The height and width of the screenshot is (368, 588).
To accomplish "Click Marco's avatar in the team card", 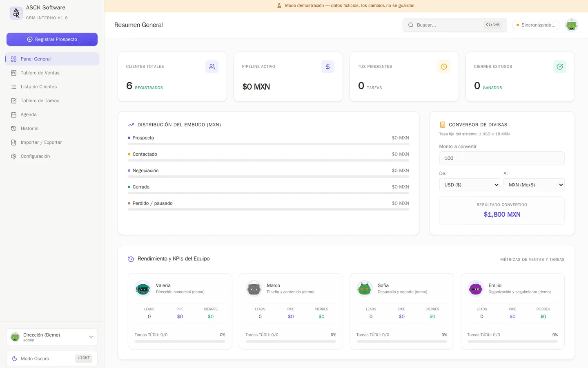I will click(x=254, y=288).
